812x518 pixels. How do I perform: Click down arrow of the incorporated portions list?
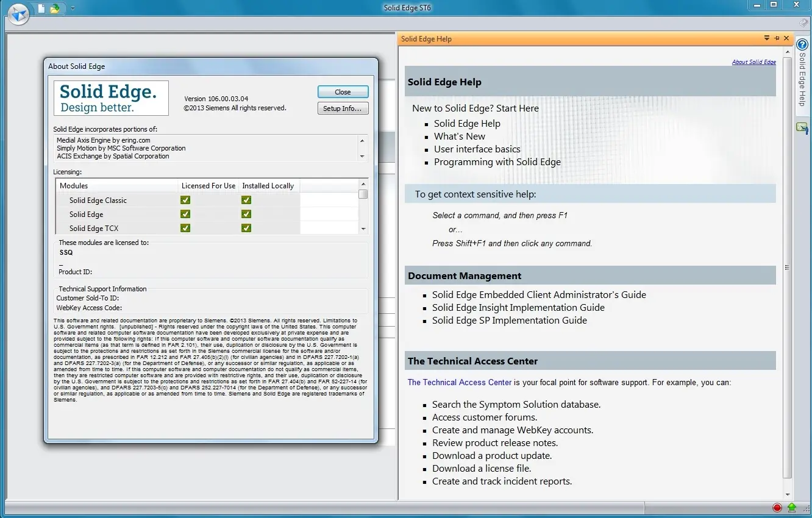[x=363, y=157]
